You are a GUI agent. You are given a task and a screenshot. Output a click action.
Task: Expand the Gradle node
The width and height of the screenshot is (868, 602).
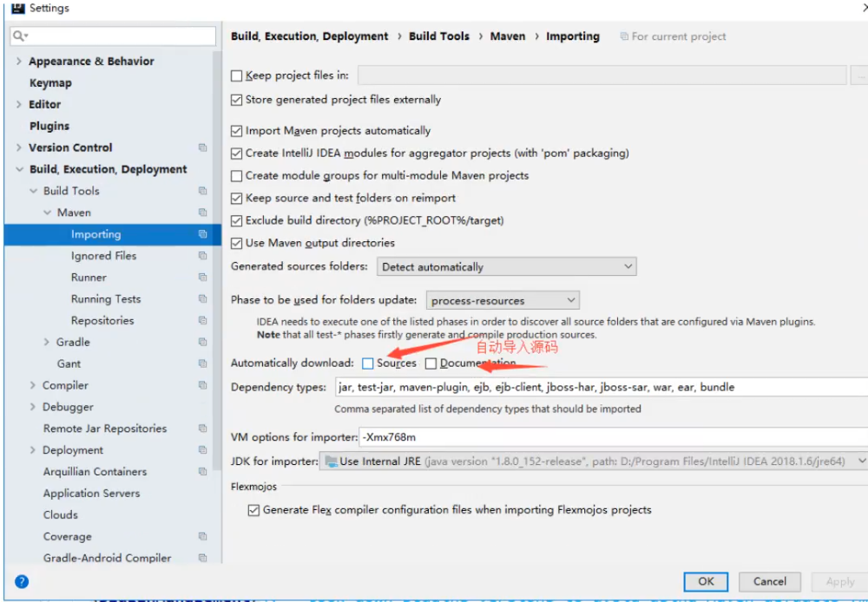[47, 342]
